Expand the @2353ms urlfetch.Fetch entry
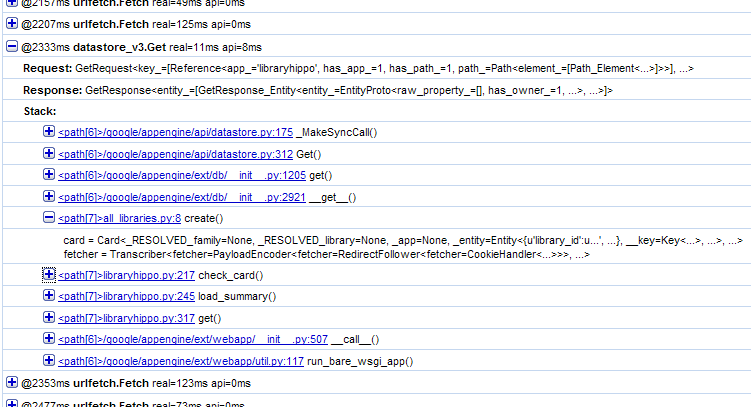Image resolution: width=751 pixels, height=407 pixels. (12, 383)
